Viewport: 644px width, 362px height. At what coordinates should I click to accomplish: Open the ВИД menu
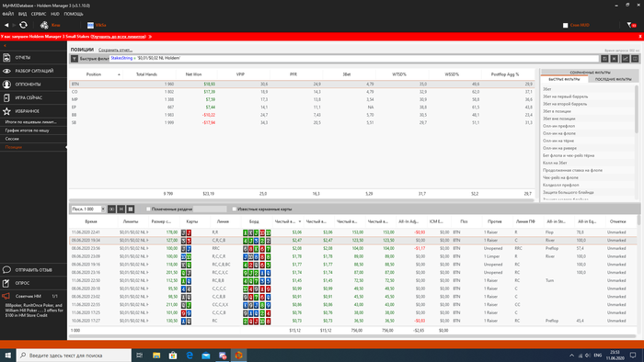23,14
